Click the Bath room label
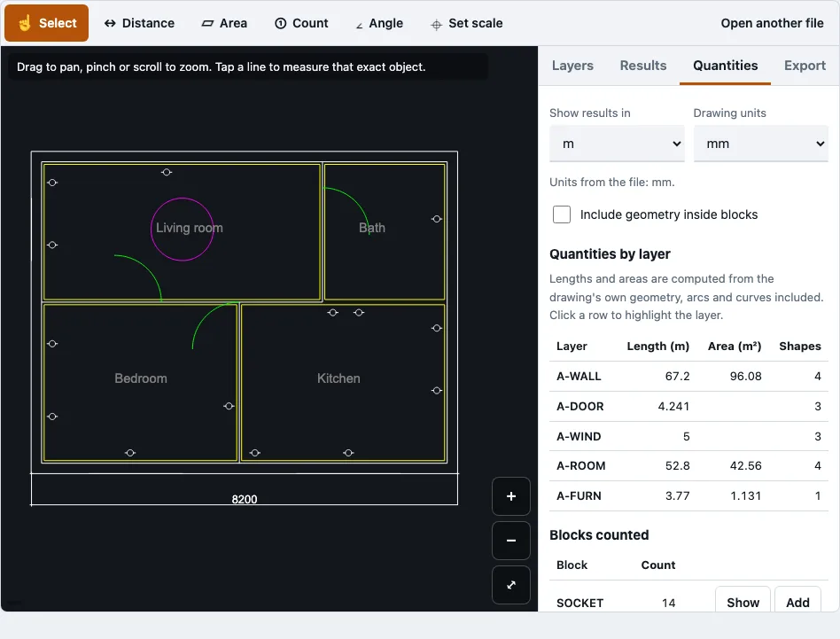 click(x=372, y=228)
